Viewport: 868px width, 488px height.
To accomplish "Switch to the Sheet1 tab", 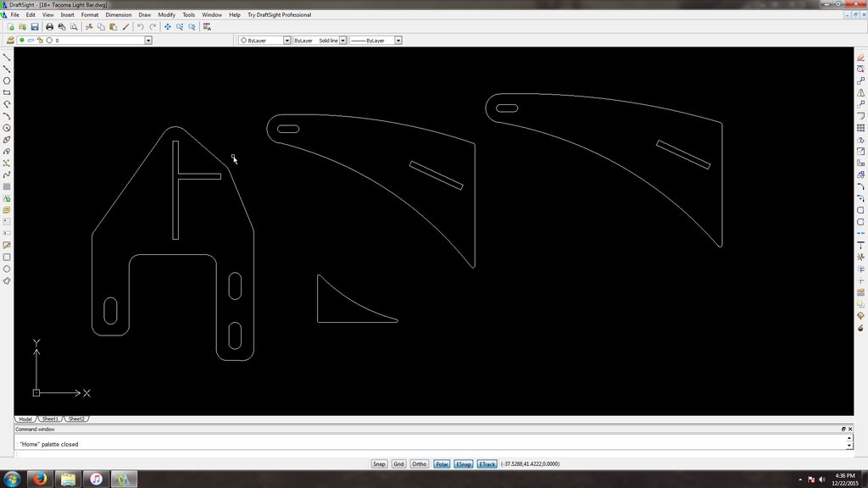I will click(x=50, y=419).
